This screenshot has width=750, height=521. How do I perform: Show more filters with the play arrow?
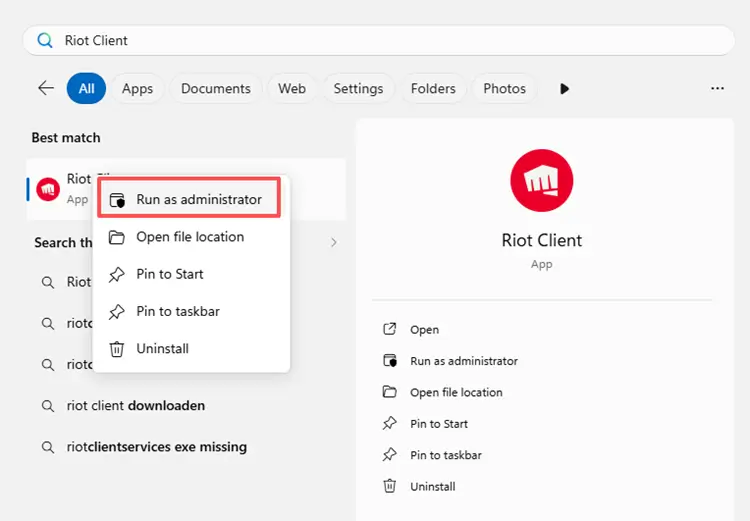564,89
